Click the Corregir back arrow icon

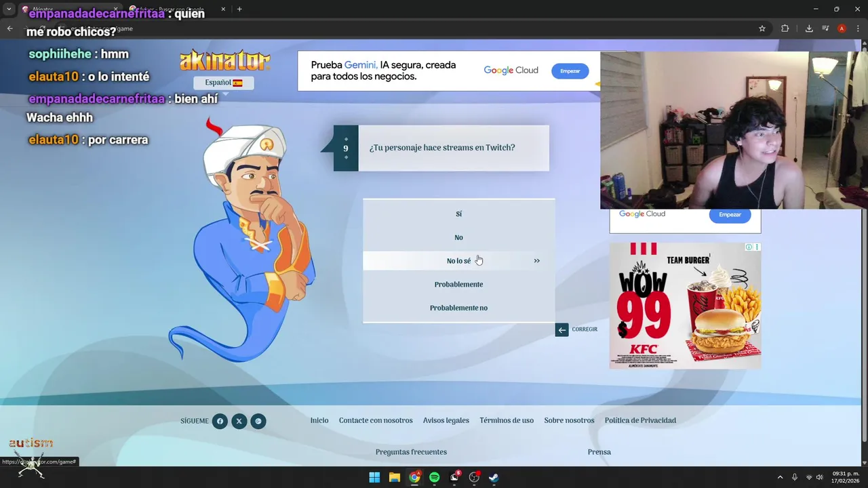[561, 329]
